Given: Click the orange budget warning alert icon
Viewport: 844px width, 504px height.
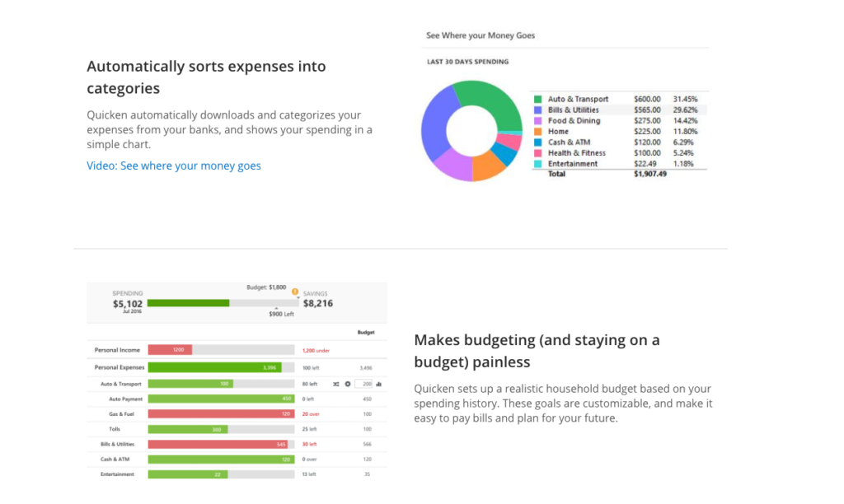Looking at the screenshot, I should pyautogui.click(x=295, y=292).
